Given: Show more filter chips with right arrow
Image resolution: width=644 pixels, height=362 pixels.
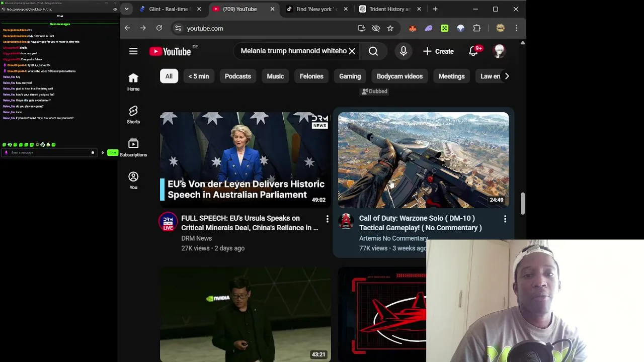Looking at the screenshot, I should coord(507,76).
